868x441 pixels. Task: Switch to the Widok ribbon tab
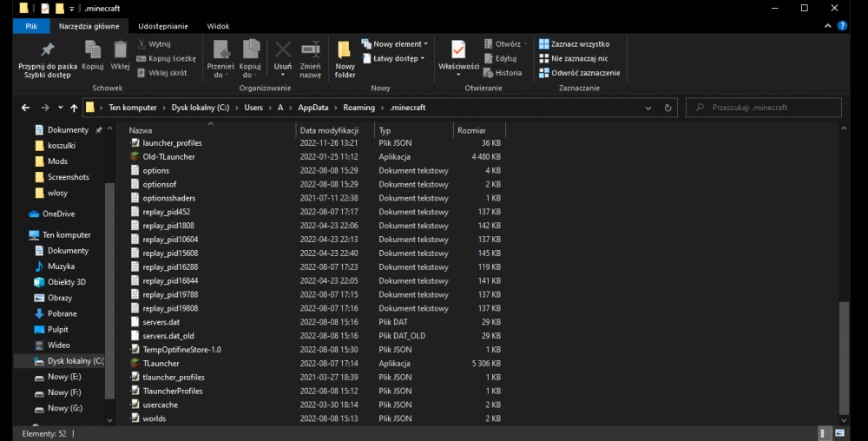[x=218, y=26]
